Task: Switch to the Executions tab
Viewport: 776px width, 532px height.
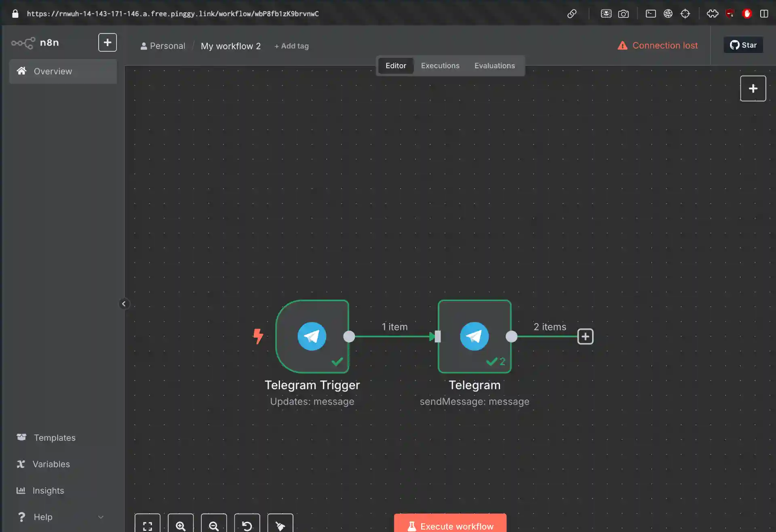Action: pyautogui.click(x=440, y=66)
